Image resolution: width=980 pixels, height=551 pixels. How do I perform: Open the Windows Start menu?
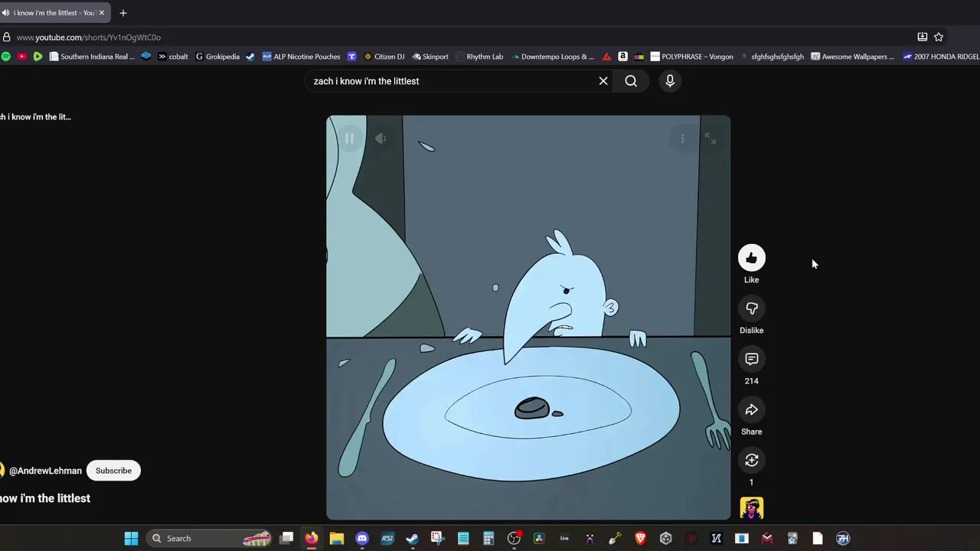click(x=131, y=538)
